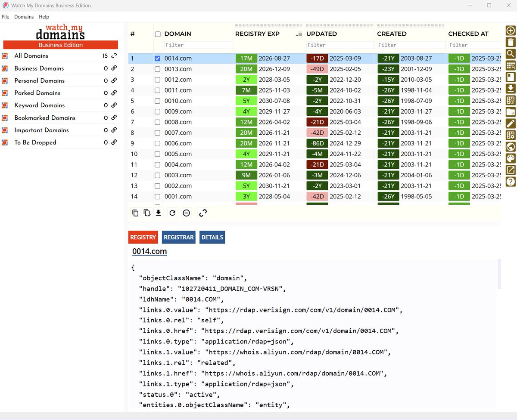Select the 0009.com row domain name

point(178,111)
